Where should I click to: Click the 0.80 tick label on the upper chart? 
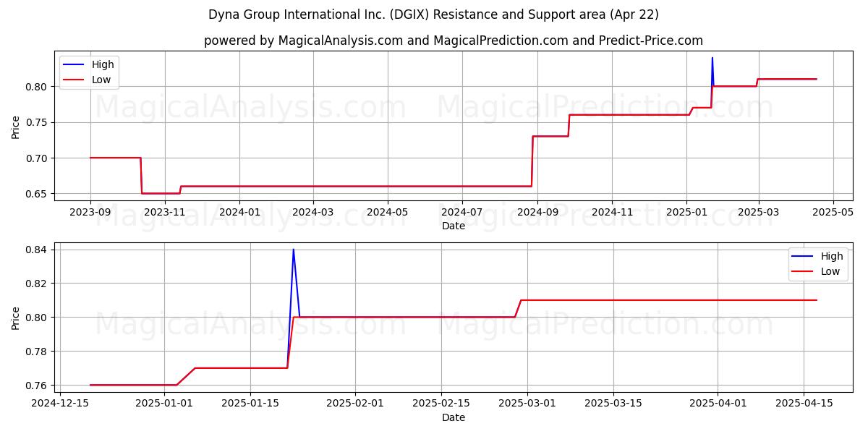click(x=37, y=87)
